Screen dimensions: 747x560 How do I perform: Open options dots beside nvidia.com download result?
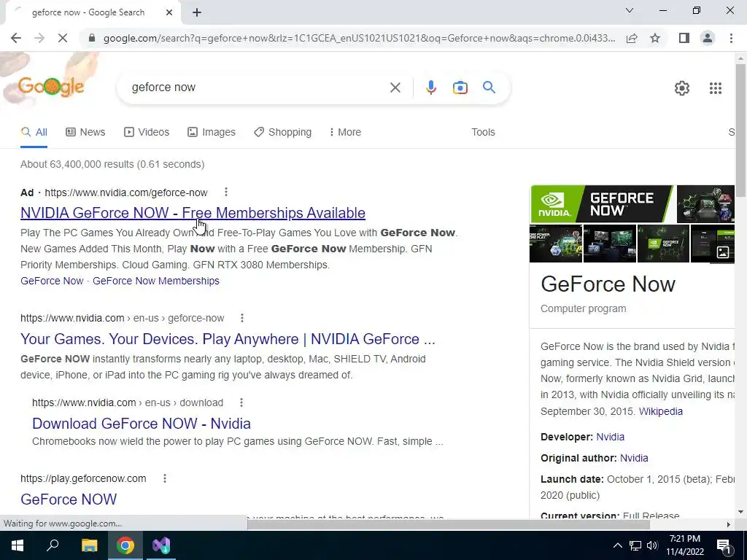[x=241, y=402]
